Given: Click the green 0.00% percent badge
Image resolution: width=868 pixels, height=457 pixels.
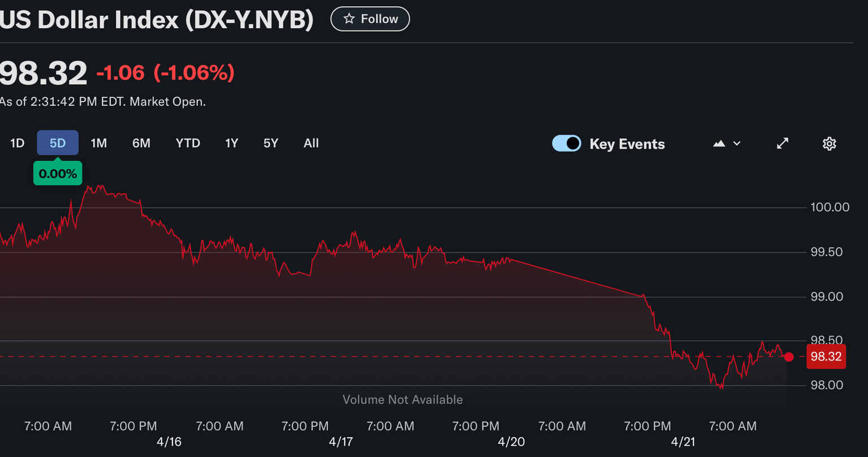Looking at the screenshot, I should click(57, 173).
